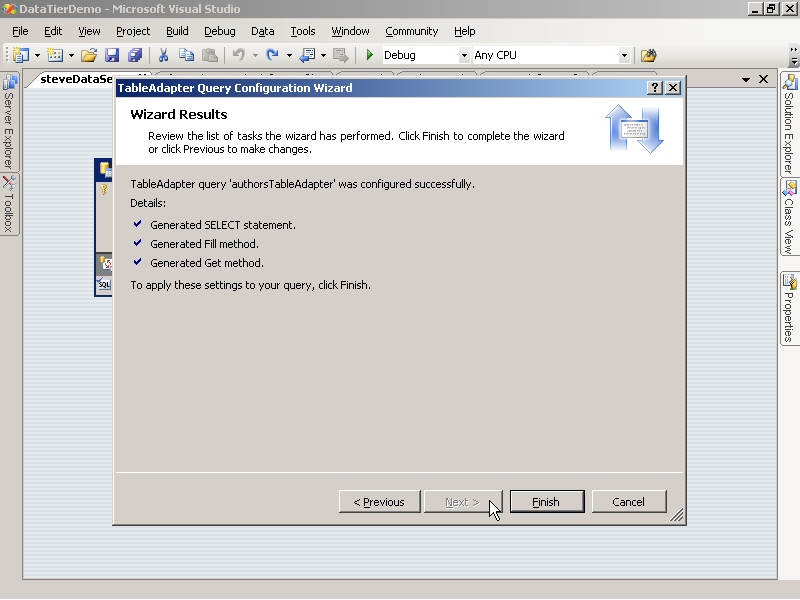The height and width of the screenshot is (600, 800).
Task: Click Finish to complete the wizard
Action: pos(547,502)
